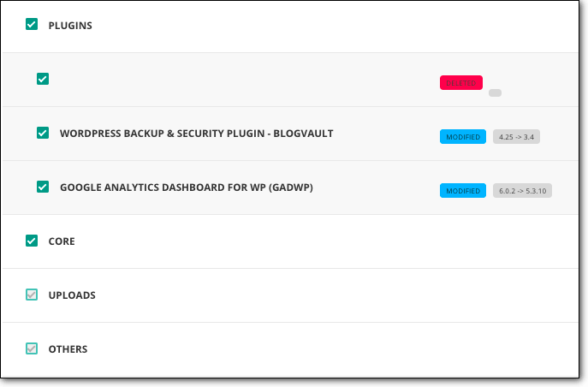Toggle the OTHERS checkbox
The height and width of the screenshot is (387, 588).
32,348
